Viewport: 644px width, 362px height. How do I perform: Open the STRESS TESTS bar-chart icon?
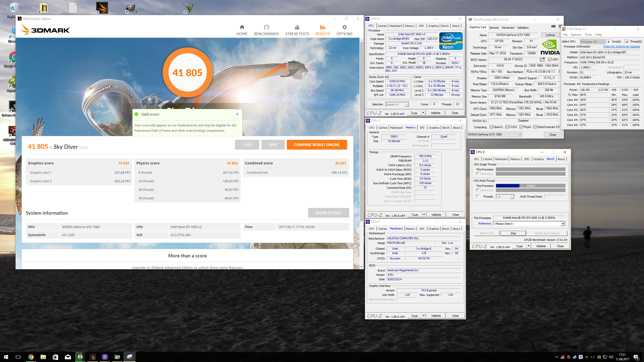(297, 27)
